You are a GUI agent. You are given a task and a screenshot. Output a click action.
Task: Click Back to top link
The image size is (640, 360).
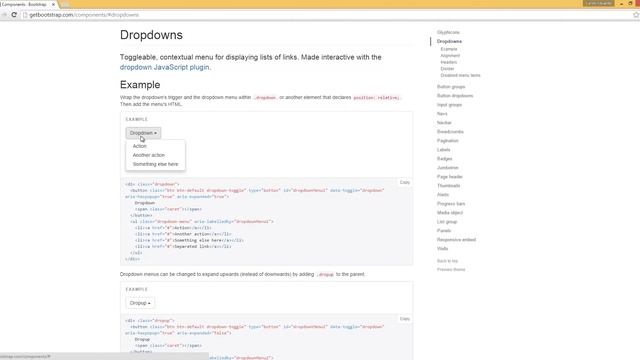pyautogui.click(x=447, y=261)
